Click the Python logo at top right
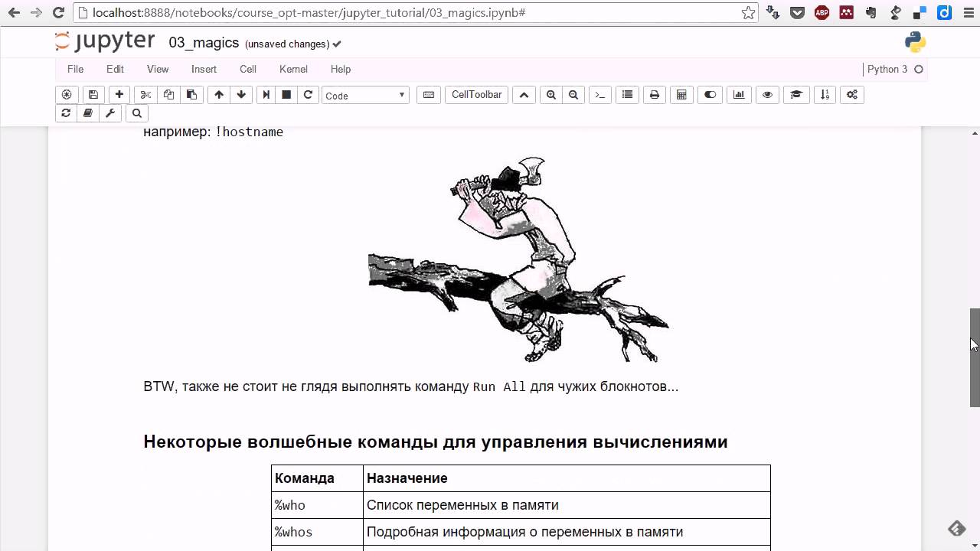Viewport: 980px width, 551px height. point(916,43)
